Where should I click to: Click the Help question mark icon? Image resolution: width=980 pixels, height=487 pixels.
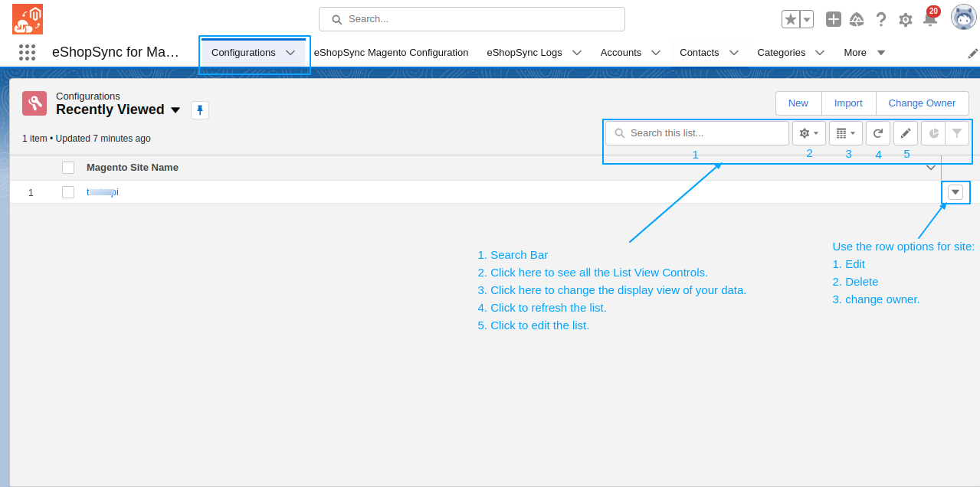point(881,20)
